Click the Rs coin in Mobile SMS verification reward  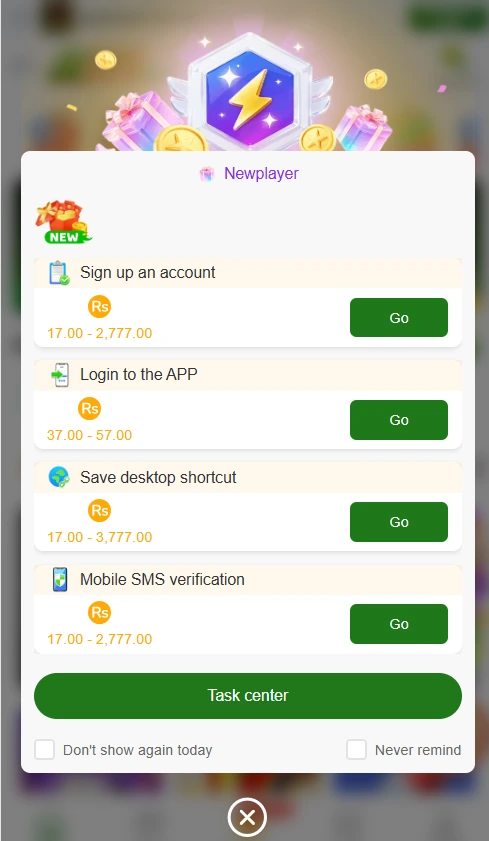[x=99, y=613]
